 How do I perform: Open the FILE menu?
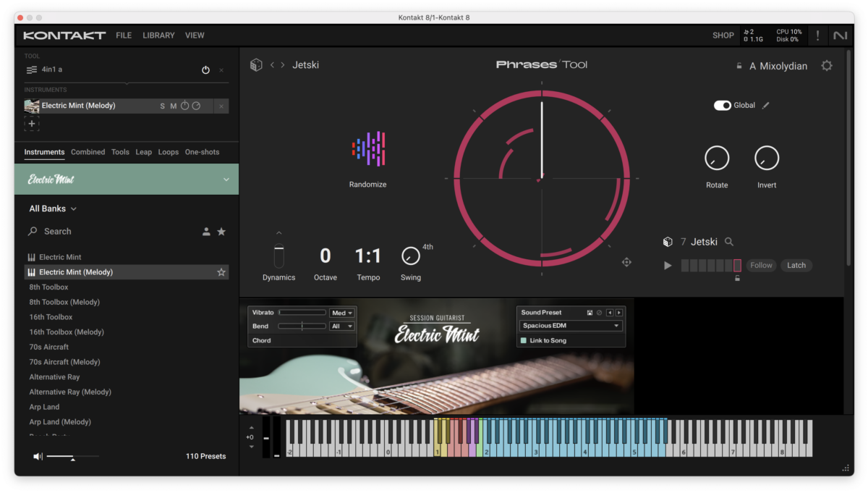[x=124, y=35]
